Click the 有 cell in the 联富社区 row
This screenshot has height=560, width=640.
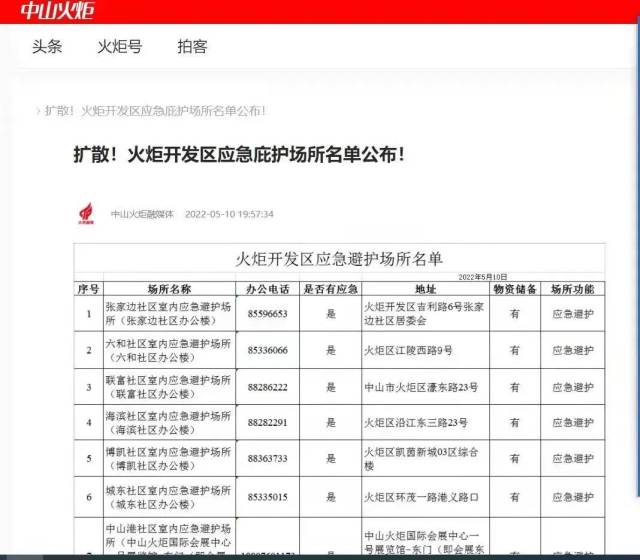click(x=515, y=387)
